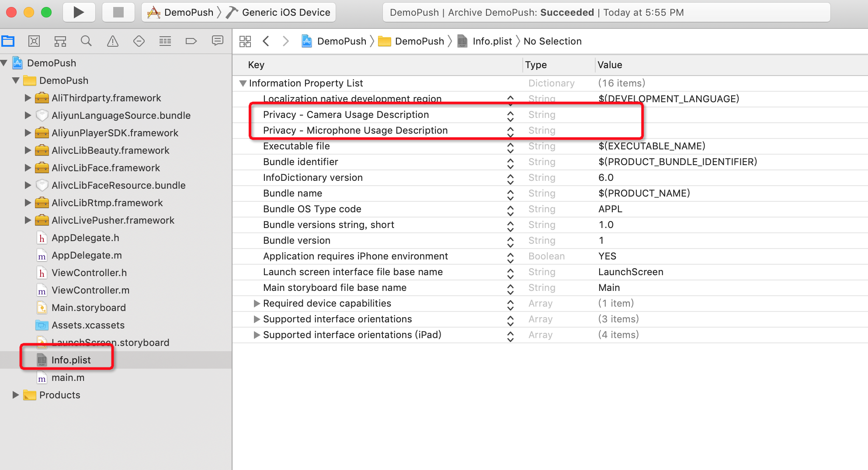Image resolution: width=868 pixels, height=470 pixels.
Task: Click the DemoPush project breadcrumb
Action: click(334, 41)
